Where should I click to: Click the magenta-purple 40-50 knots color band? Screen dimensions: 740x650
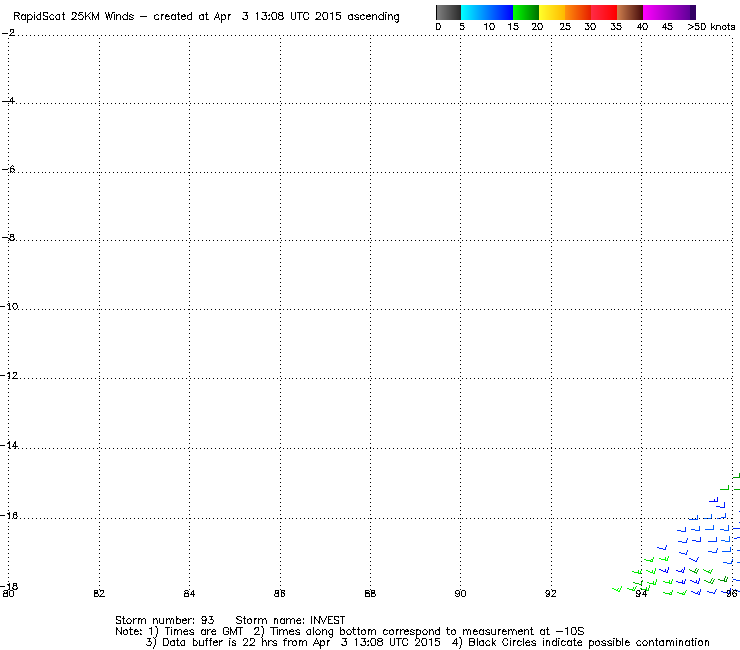[x=669, y=12]
